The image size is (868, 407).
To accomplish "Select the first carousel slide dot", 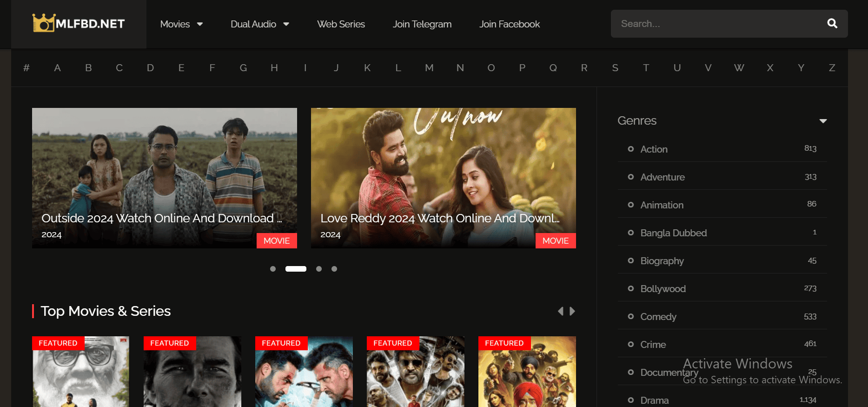I will click(273, 269).
